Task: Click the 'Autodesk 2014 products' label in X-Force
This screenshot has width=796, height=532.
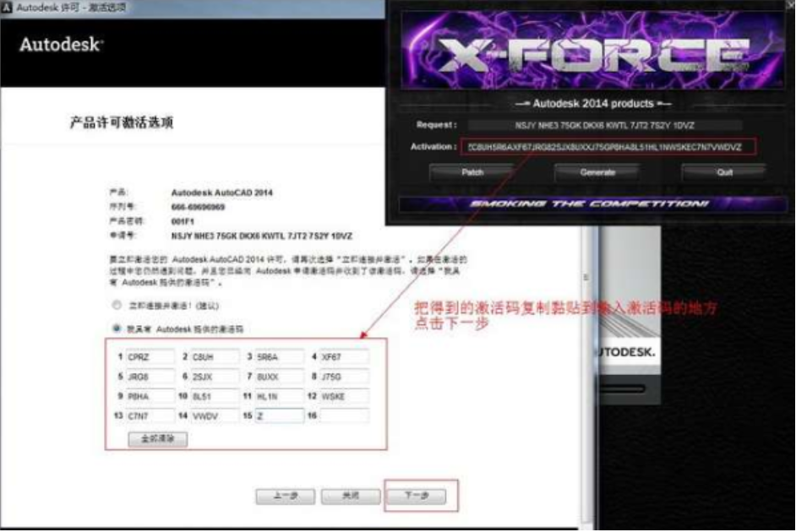Action: click(593, 104)
